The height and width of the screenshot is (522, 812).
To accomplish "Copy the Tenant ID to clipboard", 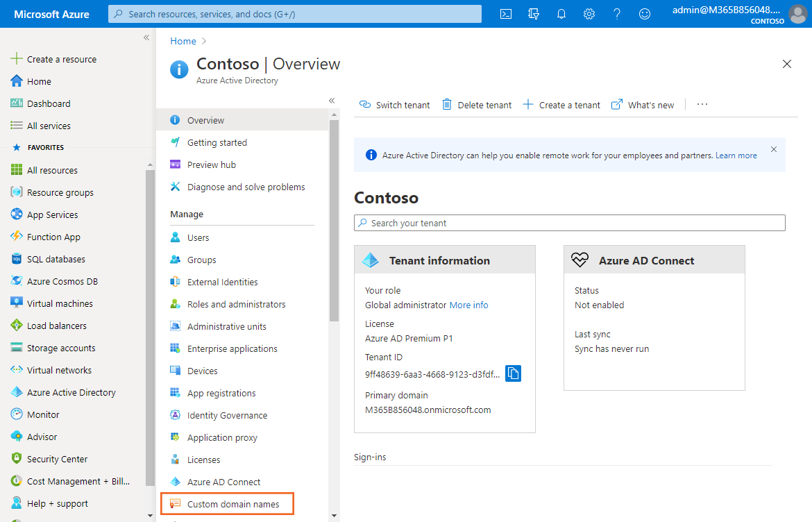I will click(x=513, y=373).
